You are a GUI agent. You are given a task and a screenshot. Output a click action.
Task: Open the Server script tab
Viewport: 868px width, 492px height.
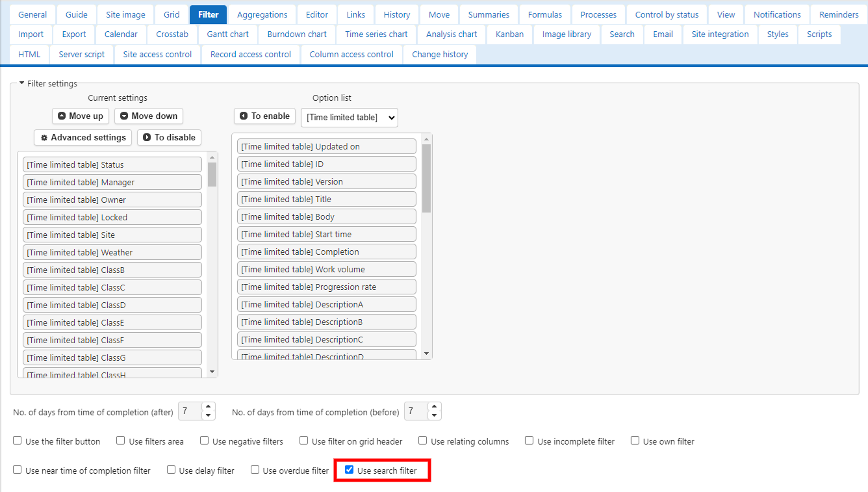(82, 54)
